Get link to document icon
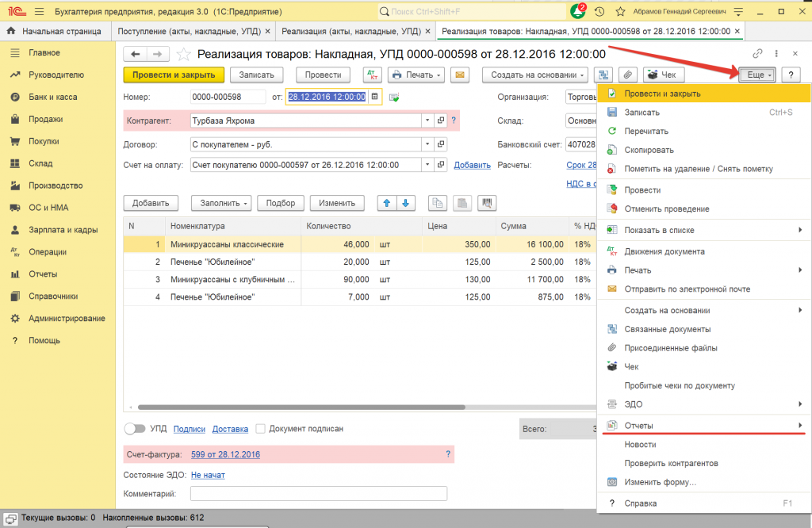The image size is (812, 528). click(757, 53)
